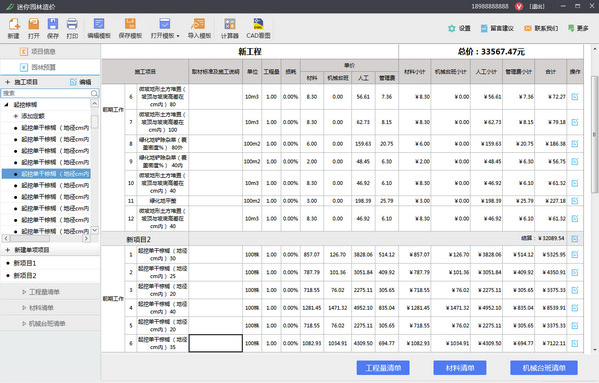This screenshot has height=383, width=599.
Task: Click the edit icon in the ¥4350.91 row
Action: pyautogui.click(x=575, y=272)
